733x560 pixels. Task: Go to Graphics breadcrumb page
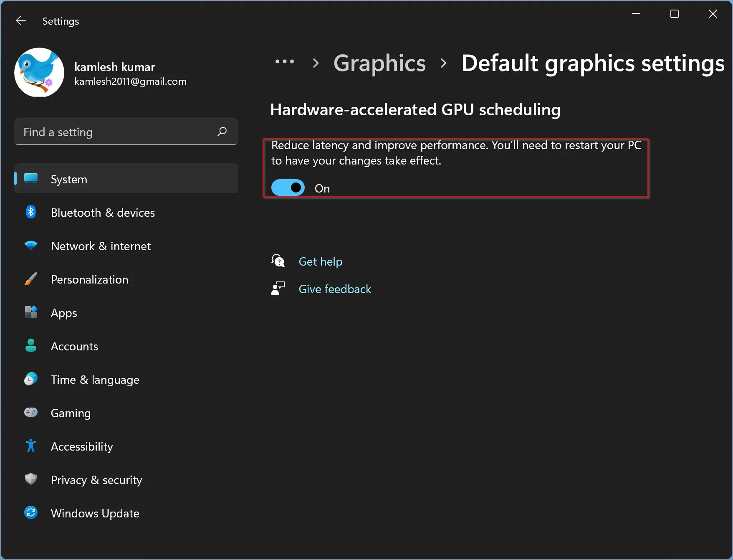(379, 63)
